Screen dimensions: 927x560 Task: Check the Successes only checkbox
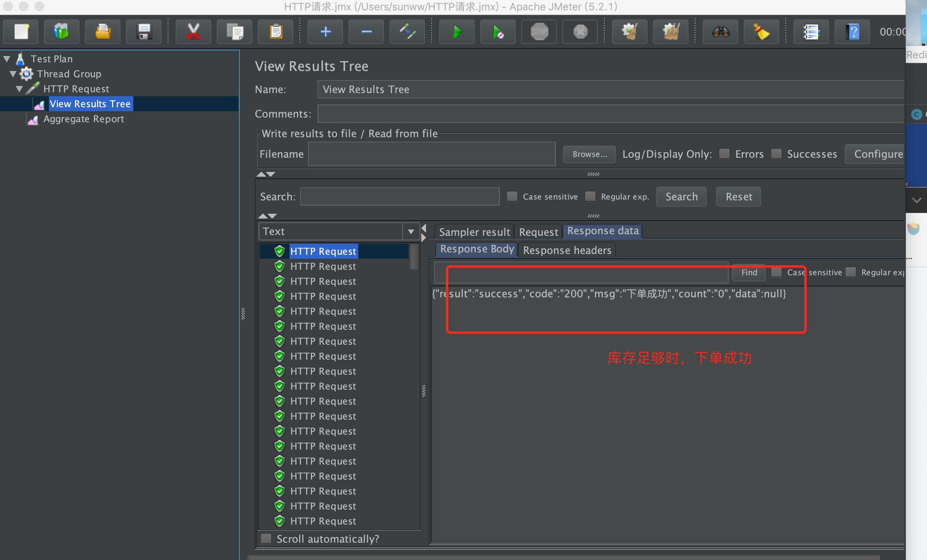(x=776, y=154)
